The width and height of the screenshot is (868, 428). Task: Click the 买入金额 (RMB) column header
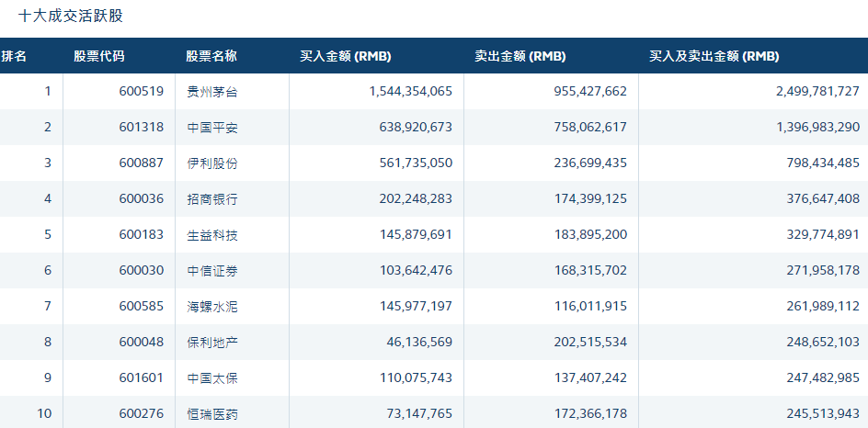point(346,56)
